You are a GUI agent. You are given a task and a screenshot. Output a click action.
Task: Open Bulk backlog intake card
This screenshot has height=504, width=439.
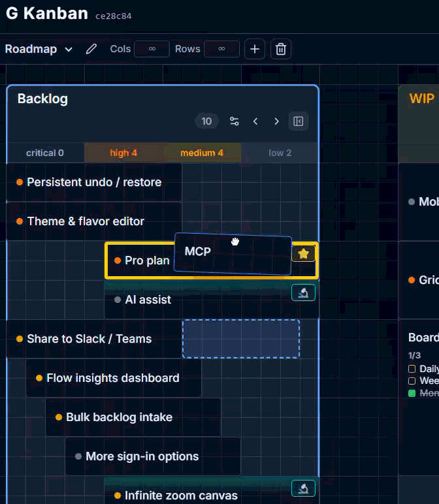point(133,418)
